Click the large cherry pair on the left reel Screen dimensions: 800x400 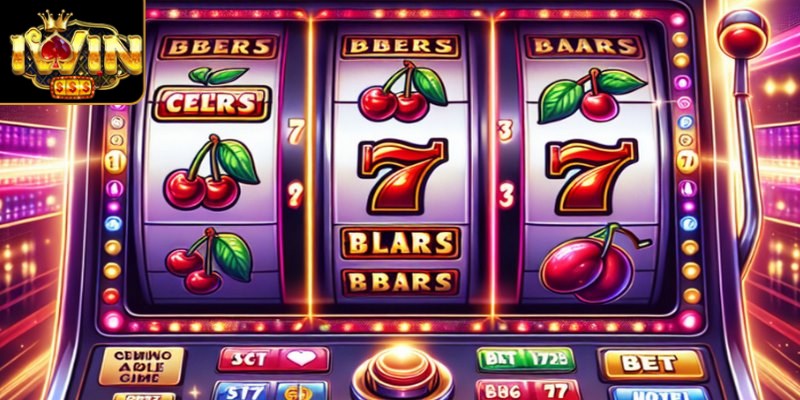tap(211, 173)
